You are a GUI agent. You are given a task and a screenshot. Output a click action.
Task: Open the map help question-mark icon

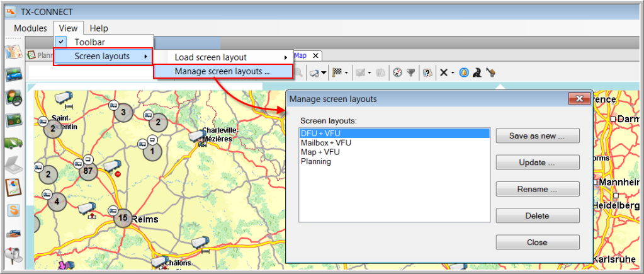pyautogui.click(x=427, y=72)
